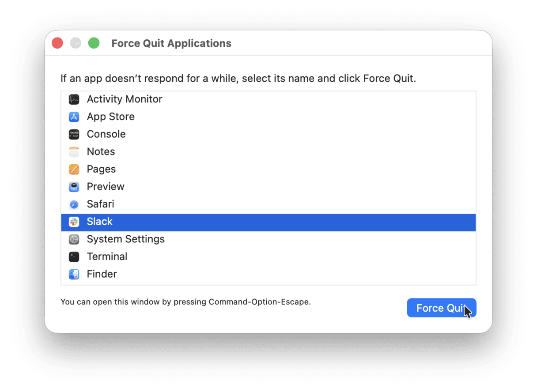Select Terminal from the app list

click(107, 256)
